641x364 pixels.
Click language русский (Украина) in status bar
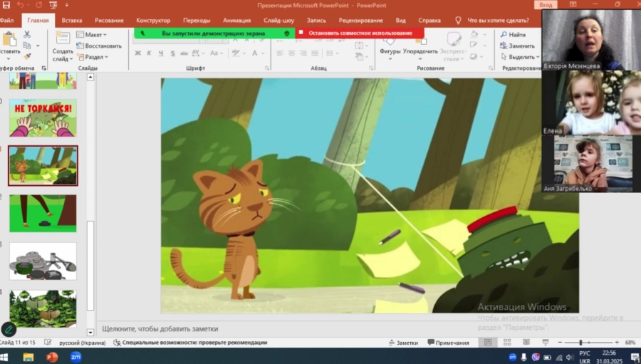[x=82, y=343]
